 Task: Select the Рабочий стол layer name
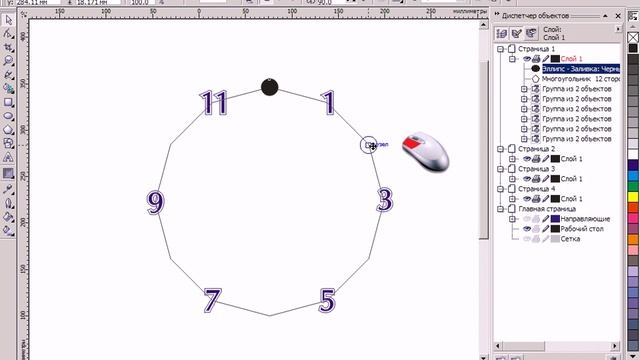[582, 229]
